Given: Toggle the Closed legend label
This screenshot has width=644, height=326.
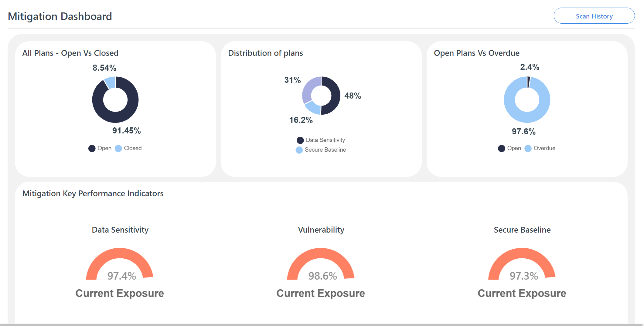Looking at the screenshot, I should point(133,148).
